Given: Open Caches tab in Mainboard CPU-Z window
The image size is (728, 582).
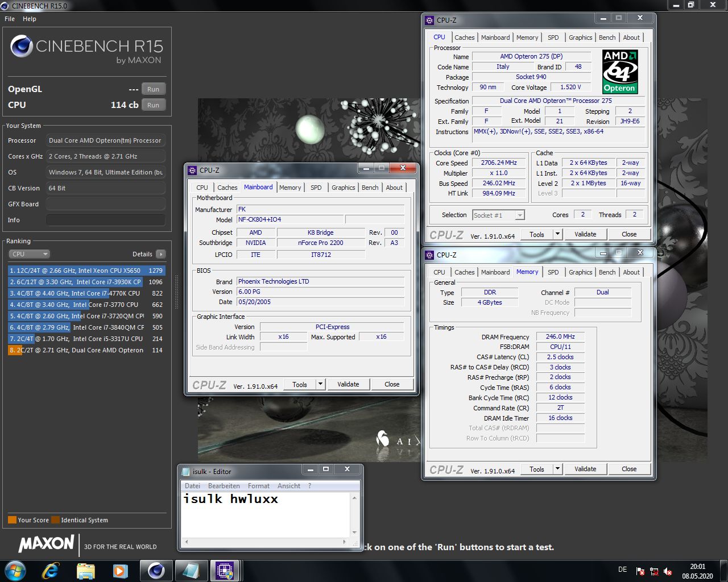Looking at the screenshot, I should (227, 188).
